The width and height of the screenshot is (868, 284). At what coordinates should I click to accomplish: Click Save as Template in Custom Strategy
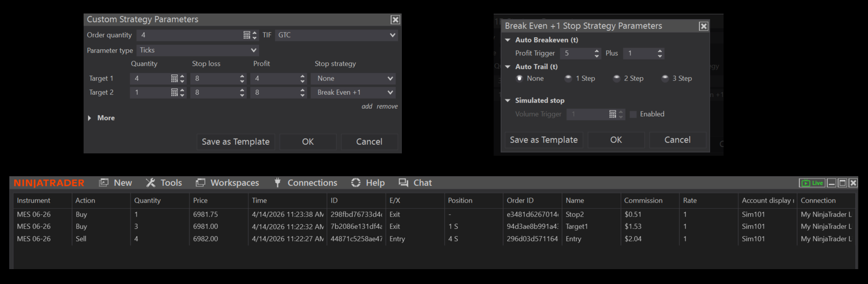pos(235,142)
